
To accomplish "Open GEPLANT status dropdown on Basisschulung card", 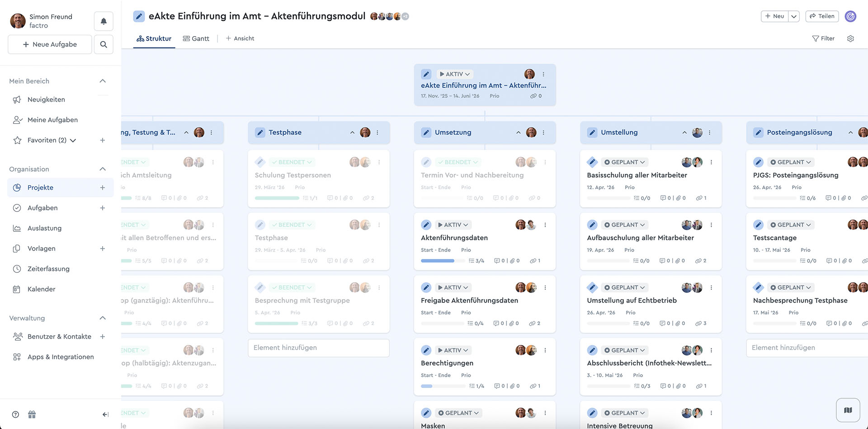I will (626, 162).
